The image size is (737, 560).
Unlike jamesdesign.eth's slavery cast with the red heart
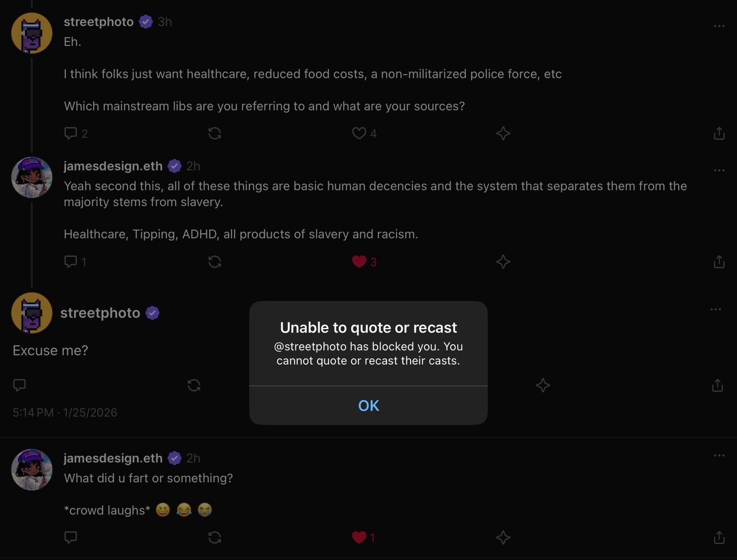tap(359, 262)
